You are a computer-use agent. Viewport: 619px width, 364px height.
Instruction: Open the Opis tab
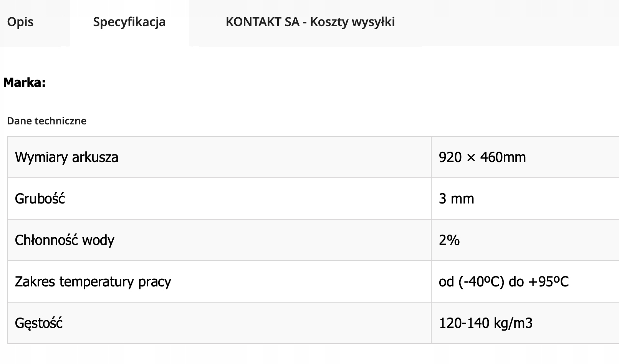pyautogui.click(x=20, y=22)
